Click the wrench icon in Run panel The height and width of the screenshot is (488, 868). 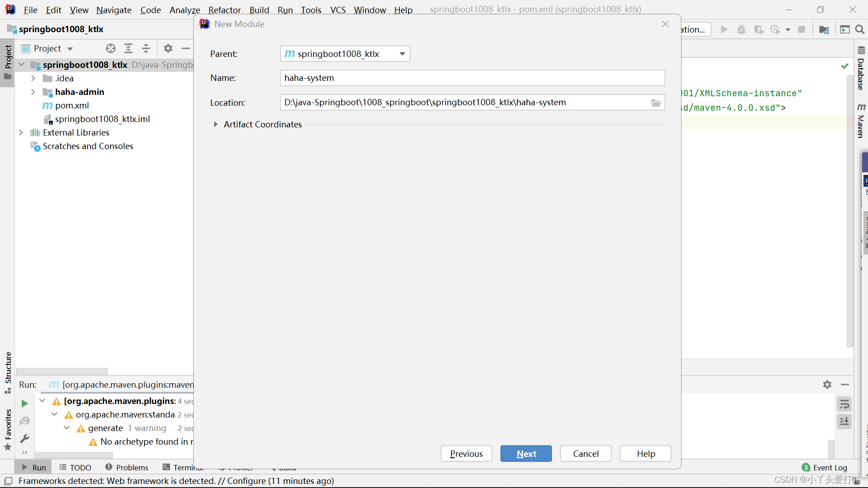coord(25,438)
